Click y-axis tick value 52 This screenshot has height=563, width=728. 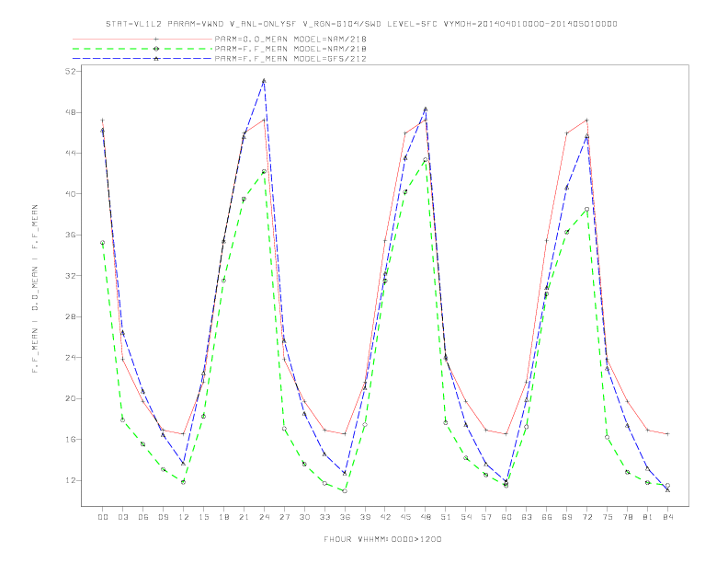[71, 71]
